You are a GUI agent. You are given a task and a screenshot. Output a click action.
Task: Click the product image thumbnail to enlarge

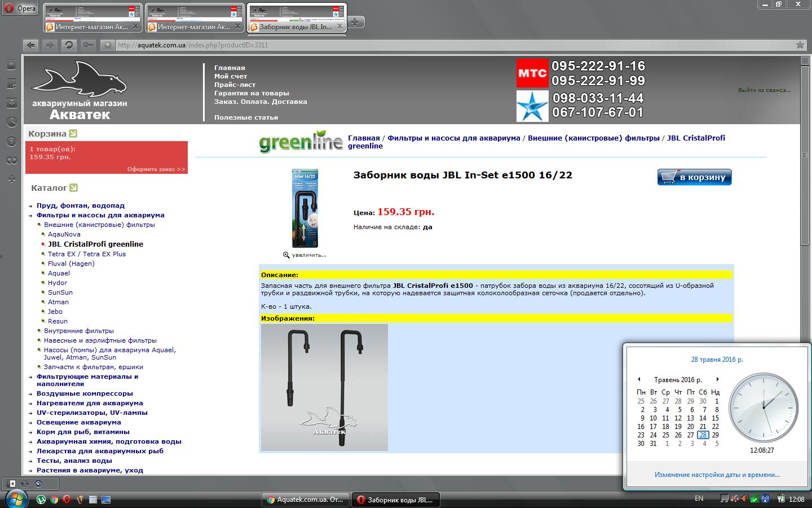304,208
